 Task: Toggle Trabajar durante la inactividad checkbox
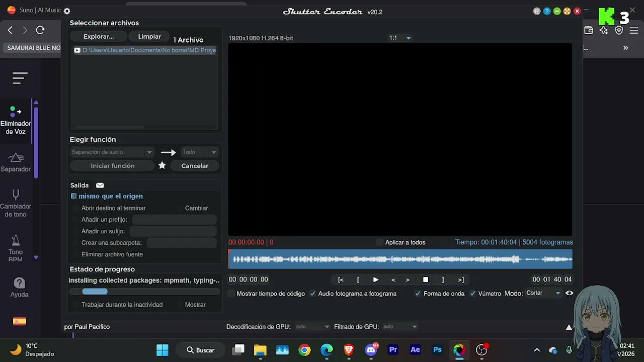tap(75, 305)
